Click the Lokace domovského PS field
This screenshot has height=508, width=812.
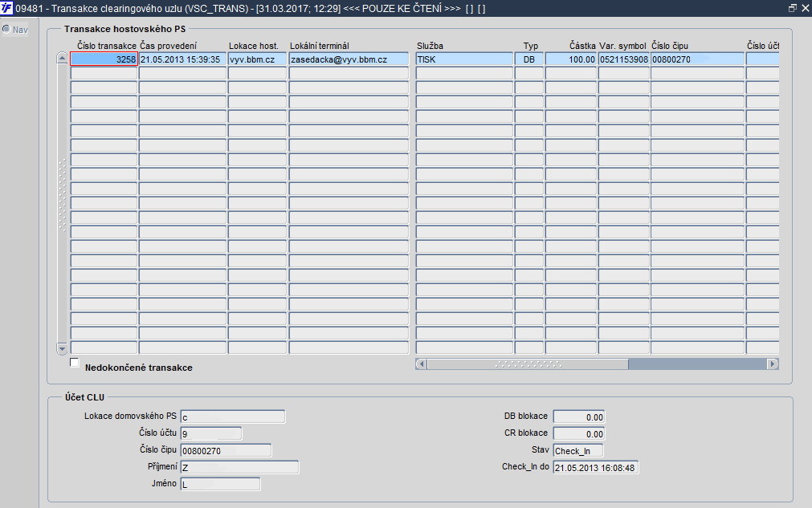click(x=233, y=417)
